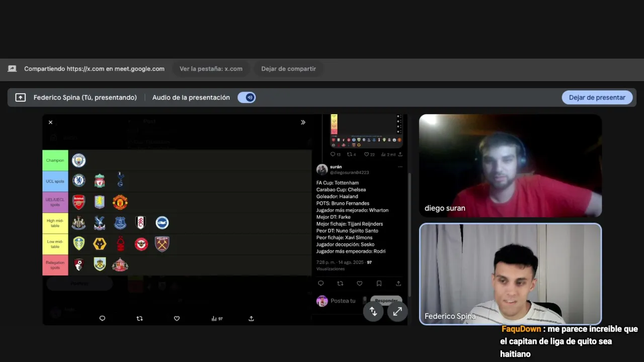
Task: Click repost icon under the image viewer
Action: (139, 318)
